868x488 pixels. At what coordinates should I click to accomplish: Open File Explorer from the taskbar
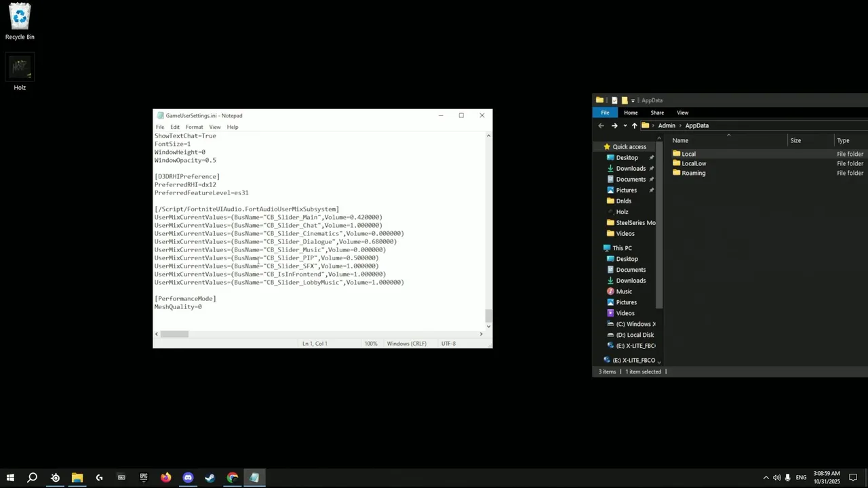point(77,478)
